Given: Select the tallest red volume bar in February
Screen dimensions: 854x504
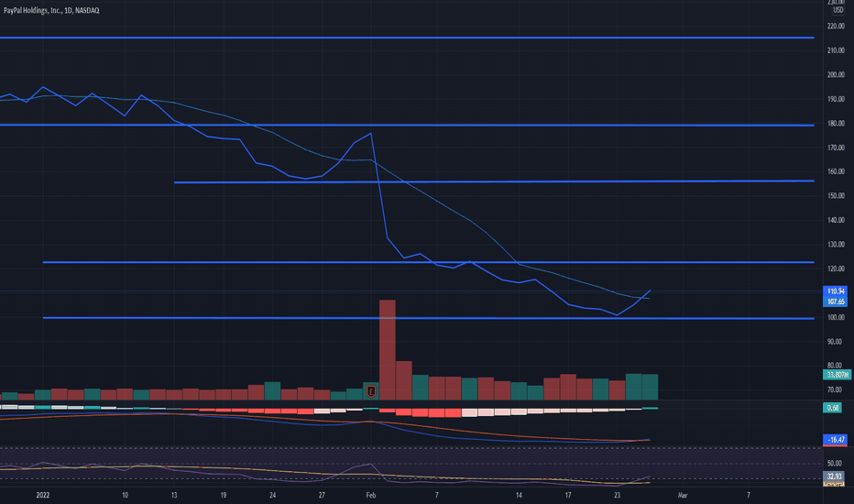Looking at the screenshot, I should point(388,350).
